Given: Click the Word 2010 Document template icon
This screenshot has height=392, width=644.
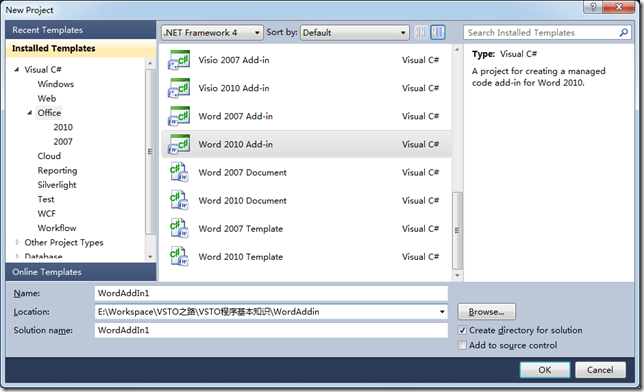Looking at the screenshot, I should 179,201.
